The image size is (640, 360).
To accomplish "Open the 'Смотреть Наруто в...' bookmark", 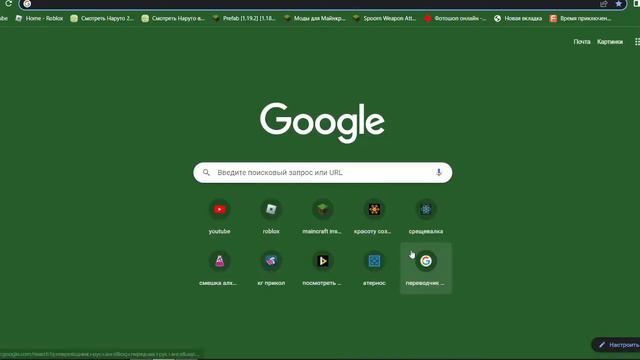I will tap(173, 18).
